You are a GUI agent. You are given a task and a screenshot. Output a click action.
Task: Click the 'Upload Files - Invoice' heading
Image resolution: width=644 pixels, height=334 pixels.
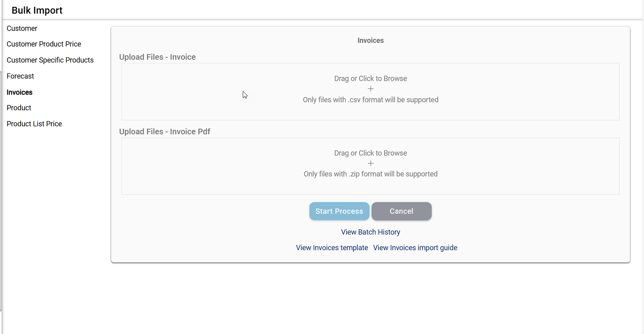[157, 57]
